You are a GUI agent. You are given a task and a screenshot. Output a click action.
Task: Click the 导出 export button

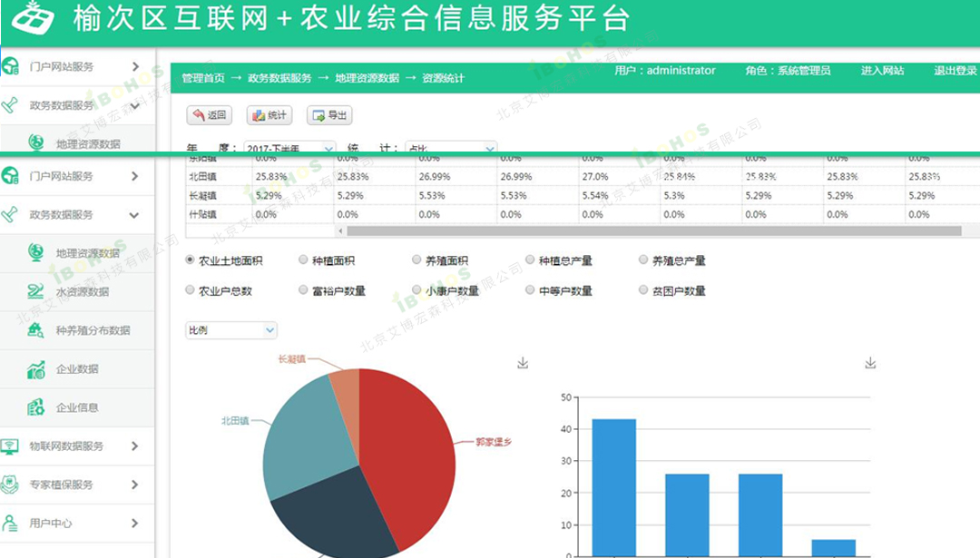point(329,115)
